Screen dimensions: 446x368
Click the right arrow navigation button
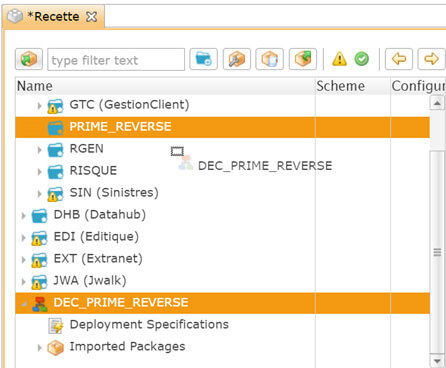click(x=431, y=59)
